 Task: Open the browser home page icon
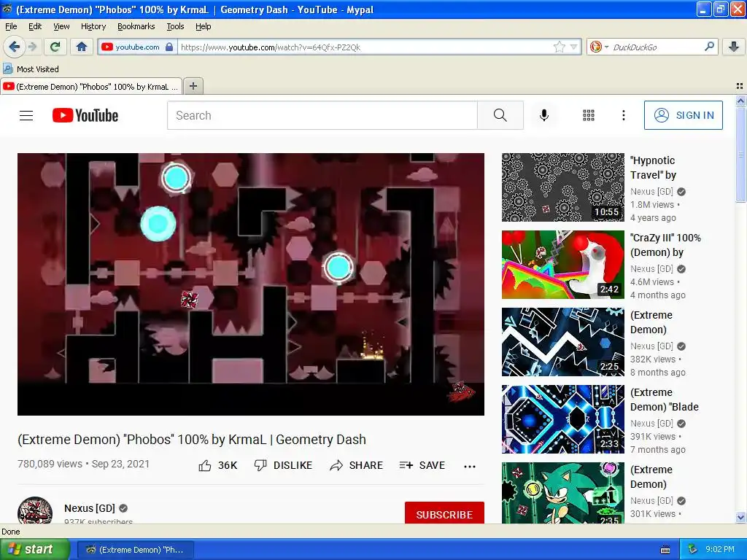click(x=82, y=47)
